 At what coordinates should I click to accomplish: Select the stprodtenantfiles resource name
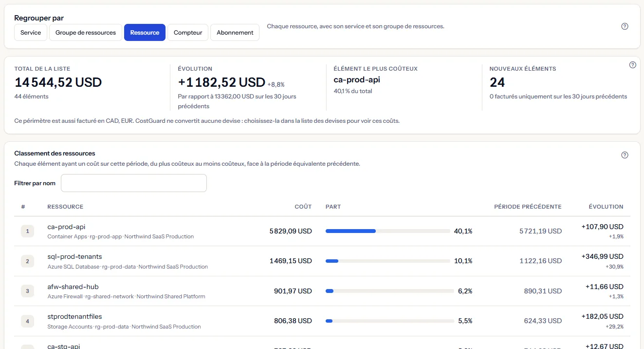coord(74,317)
